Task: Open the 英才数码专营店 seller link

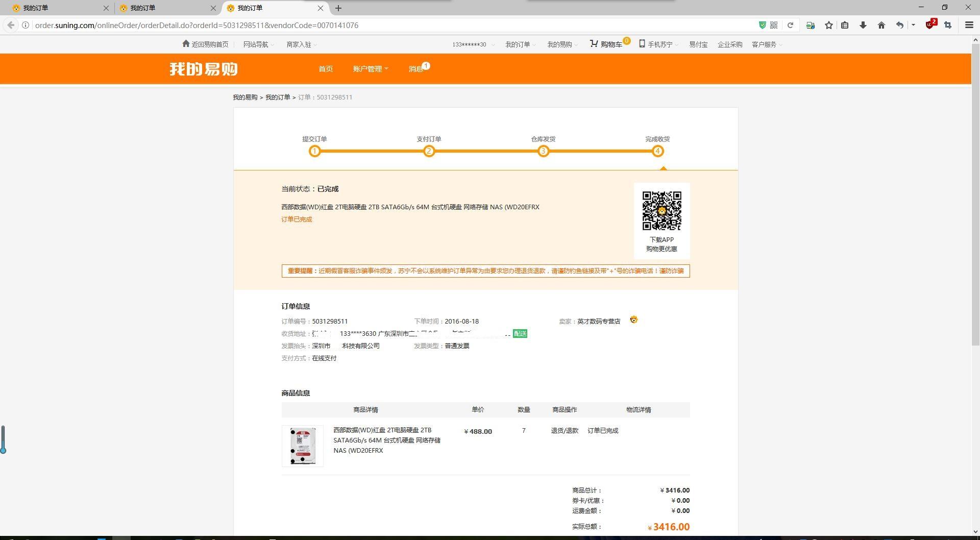Action: pos(599,322)
